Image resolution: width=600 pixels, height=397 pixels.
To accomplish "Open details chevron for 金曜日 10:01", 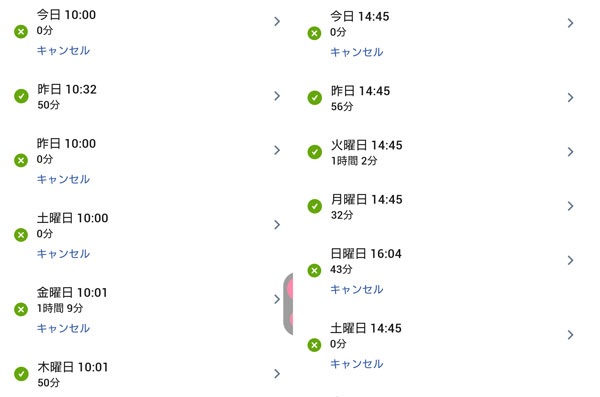I will pyautogui.click(x=277, y=299).
